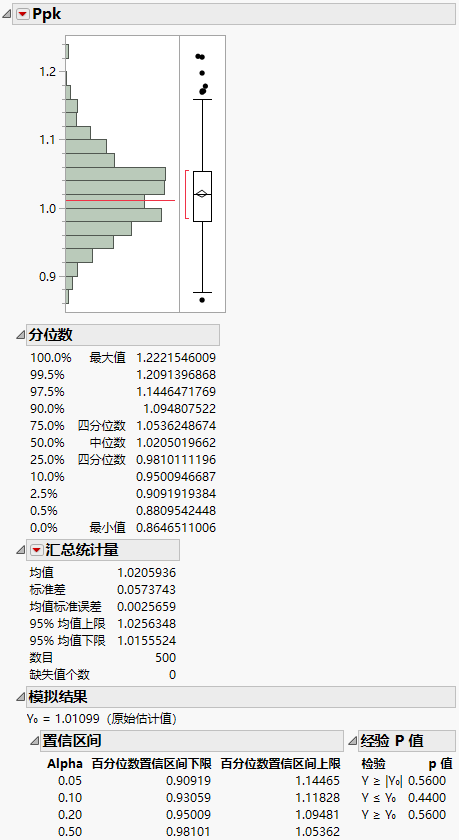This screenshot has height=840, width=459.
Task: Select the 10.0% quantile value 0.9500946687
Action: 176,477
